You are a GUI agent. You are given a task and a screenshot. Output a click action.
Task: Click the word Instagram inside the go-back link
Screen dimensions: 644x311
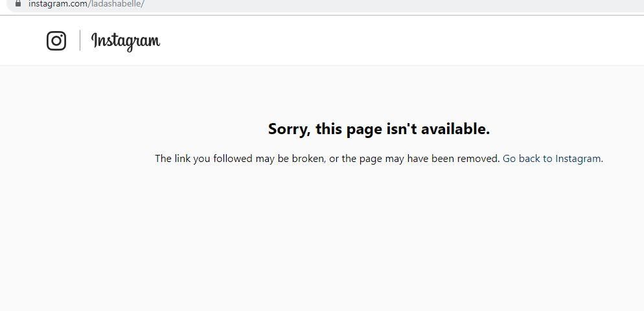579,159
